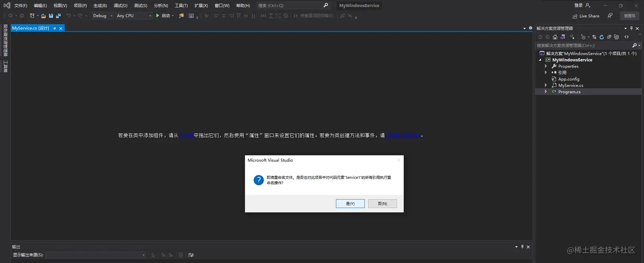Image resolution: width=644 pixels, height=263 pixels.
Task: Click the blue question mark dialog icon
Action: tap(259, 180)
